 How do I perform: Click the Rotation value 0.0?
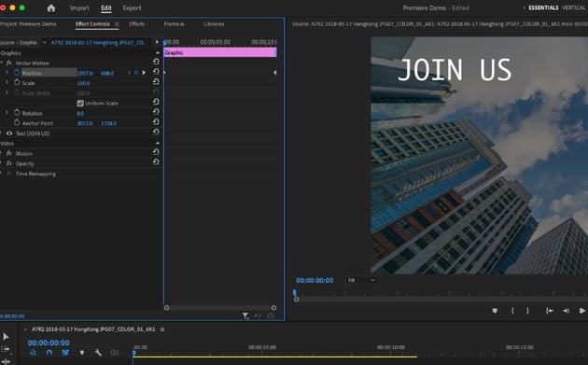click(x=80, y=113)
